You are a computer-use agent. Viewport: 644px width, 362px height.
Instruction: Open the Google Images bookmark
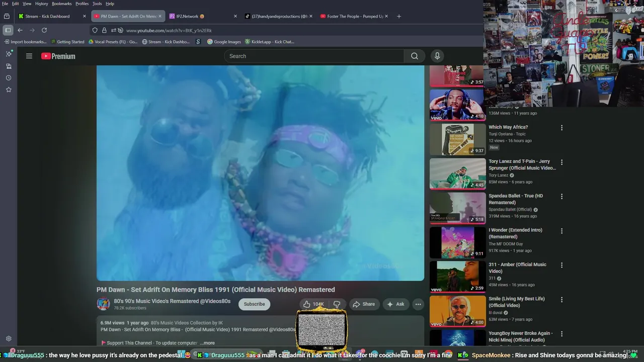click(224, 42)
